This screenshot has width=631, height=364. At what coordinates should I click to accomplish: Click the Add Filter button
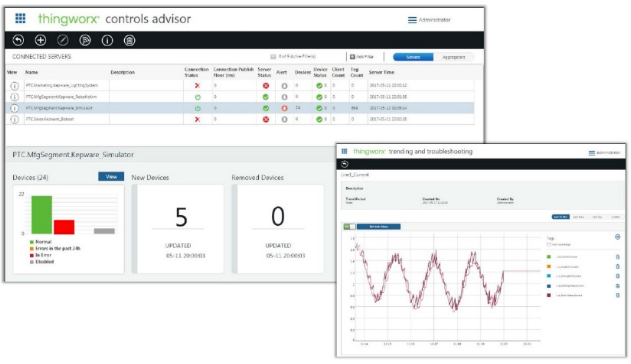click(361, 57)
